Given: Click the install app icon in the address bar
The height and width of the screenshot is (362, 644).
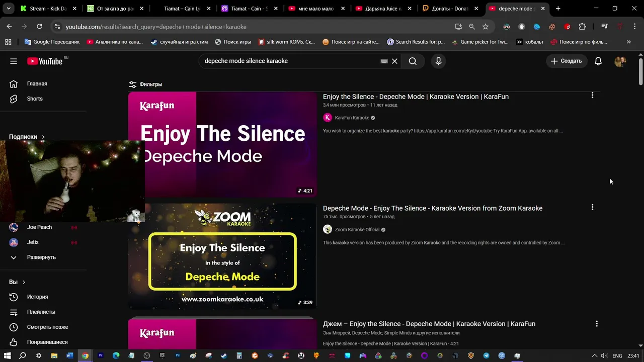Looking at the screenshot, I should (458, 27).
